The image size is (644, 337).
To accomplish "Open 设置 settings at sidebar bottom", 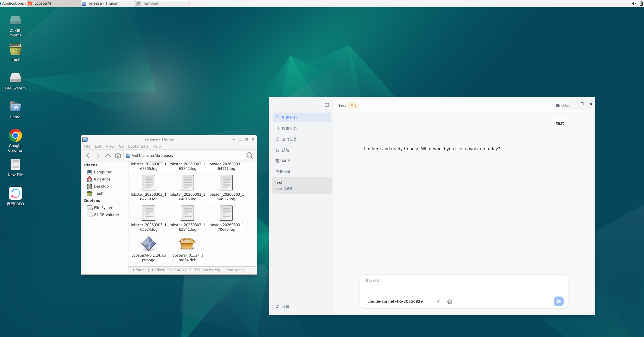I will pos(285,307).
